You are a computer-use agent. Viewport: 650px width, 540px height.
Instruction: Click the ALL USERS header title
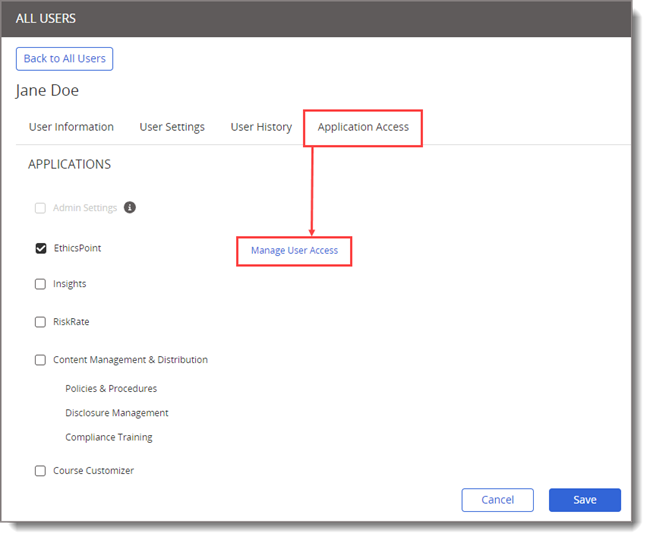tap(46, 18)
